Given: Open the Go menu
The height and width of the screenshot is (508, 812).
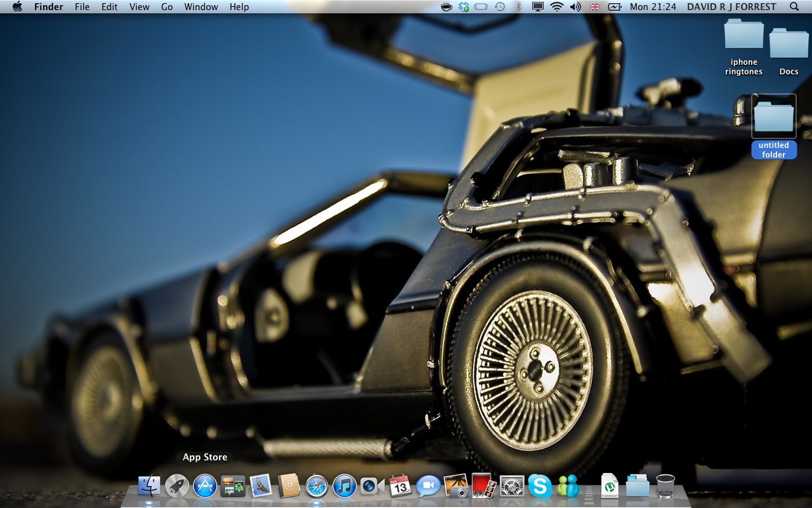Looking at the screenshot, I should pos(167,7).
